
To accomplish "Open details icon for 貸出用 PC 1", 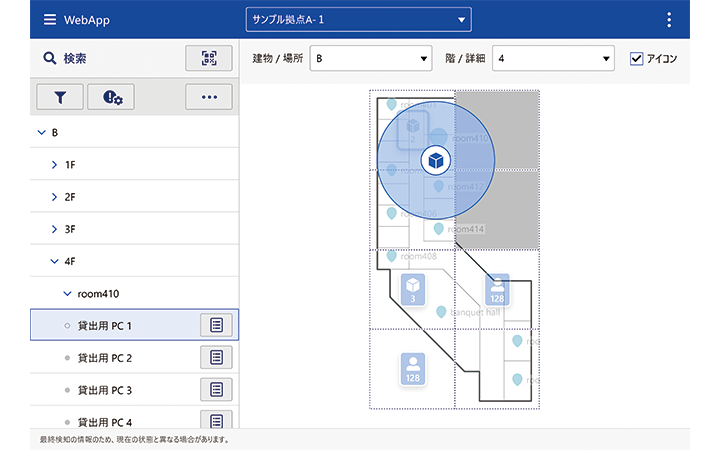I will tap(217, 325).
